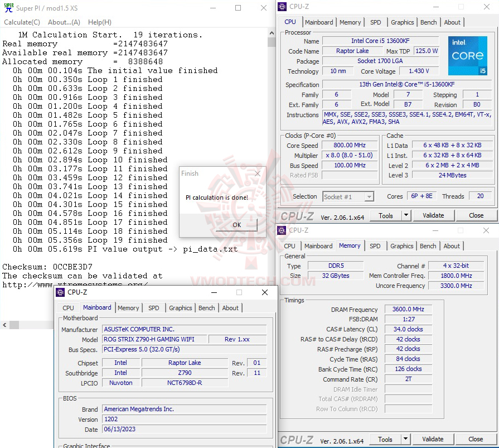Image resolution: width=499 pixels, height=448 pixels.
Task: Open About tab in top CPU-Z window
Action: pos(452,22)
